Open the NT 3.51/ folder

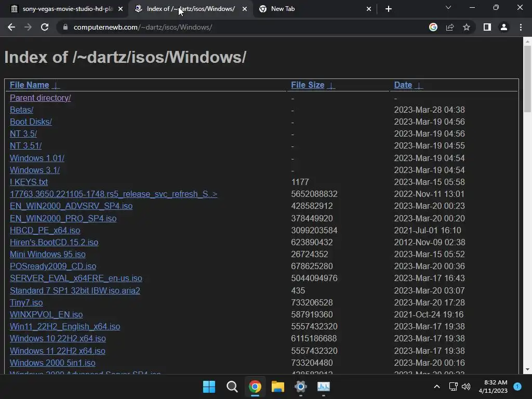click(x=26, y=145)
